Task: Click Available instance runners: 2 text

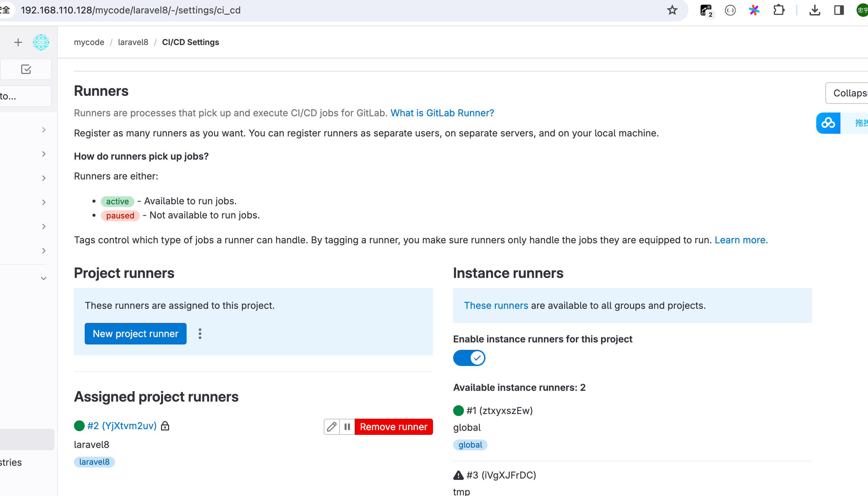Action: 519,387
